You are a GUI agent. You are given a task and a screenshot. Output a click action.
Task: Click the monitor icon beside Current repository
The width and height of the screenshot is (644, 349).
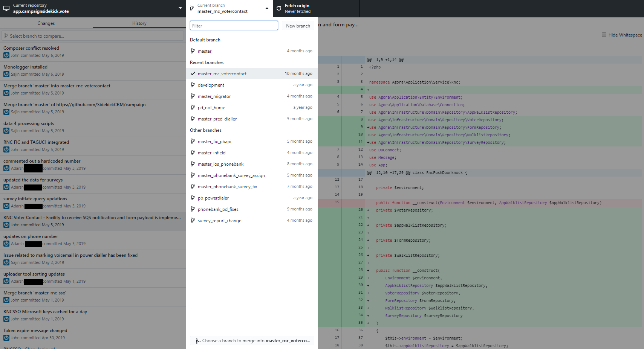pos(6,8)
